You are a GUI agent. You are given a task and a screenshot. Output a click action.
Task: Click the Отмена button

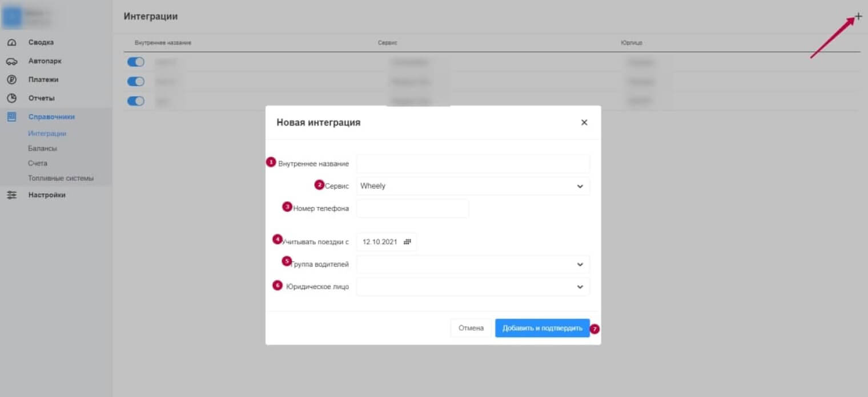(471, 328)
